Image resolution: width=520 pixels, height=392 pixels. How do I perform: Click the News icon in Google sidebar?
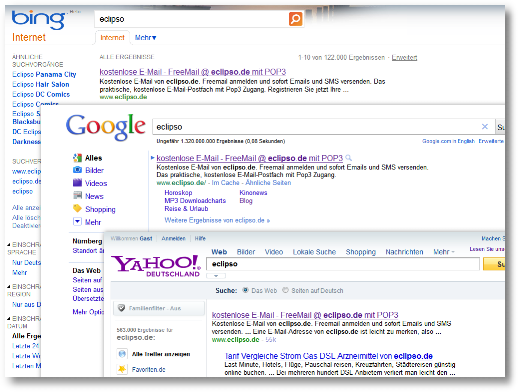tap(77, 195)
